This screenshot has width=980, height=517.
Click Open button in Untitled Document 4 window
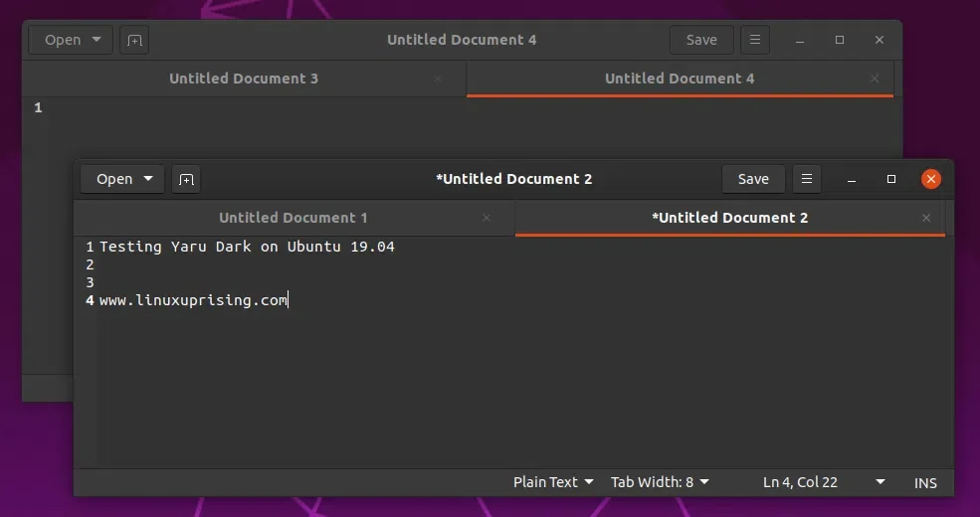[63, 40]
